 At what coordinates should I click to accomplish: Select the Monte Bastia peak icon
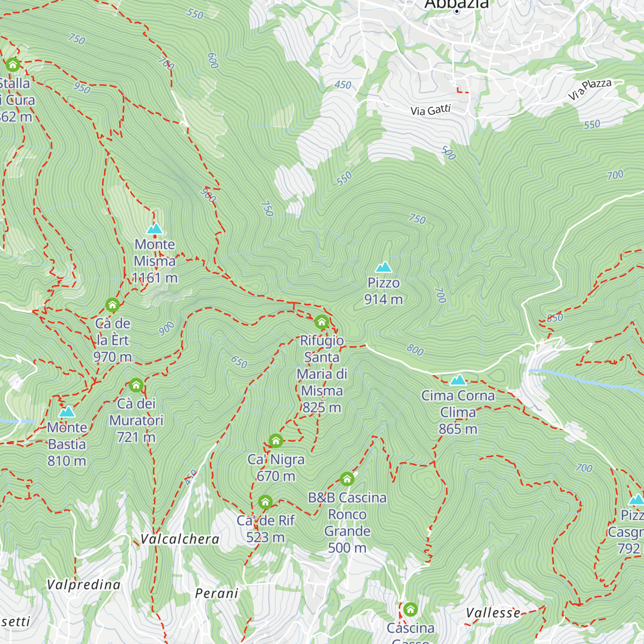[66, 413]
